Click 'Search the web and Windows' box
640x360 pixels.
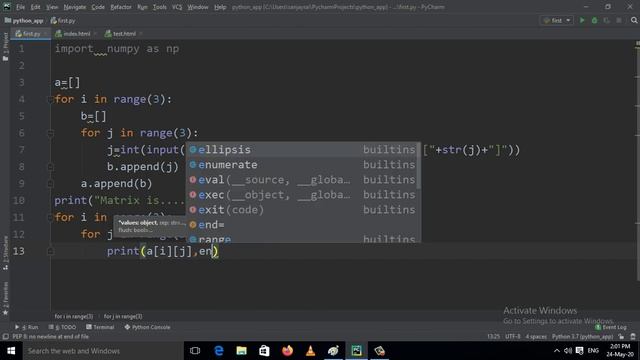coord(103,351)
